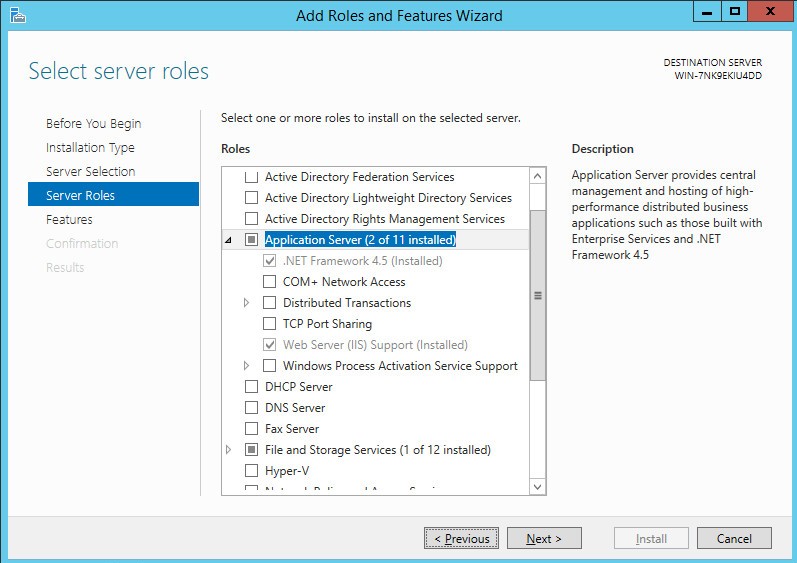This screenshot has height=563, width=797.
Task: Toggle the Application Server checkbox
Action: pyautogui.click(x=251, y=239)
